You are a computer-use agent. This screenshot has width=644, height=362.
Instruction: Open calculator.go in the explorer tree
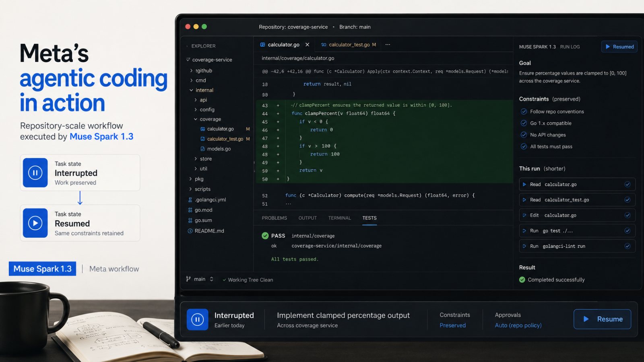[x=220, y=129]
